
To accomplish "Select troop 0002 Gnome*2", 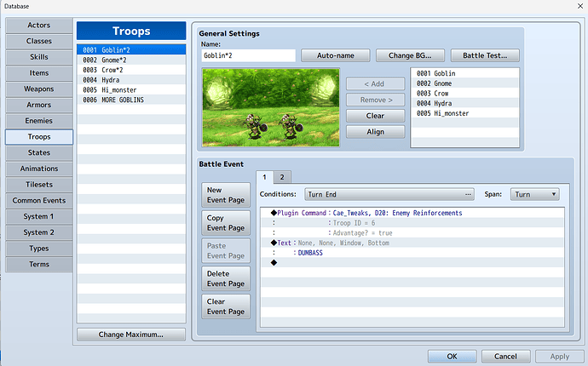I will [x=131, y=60].
